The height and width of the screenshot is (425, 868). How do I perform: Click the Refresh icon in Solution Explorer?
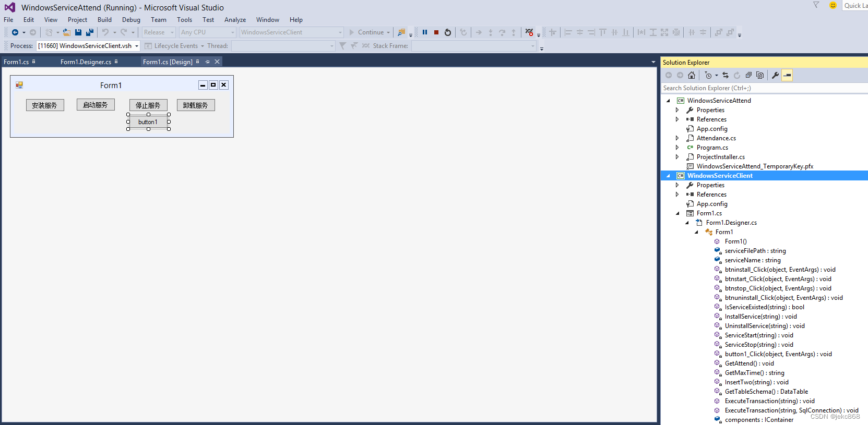(737, 75)
